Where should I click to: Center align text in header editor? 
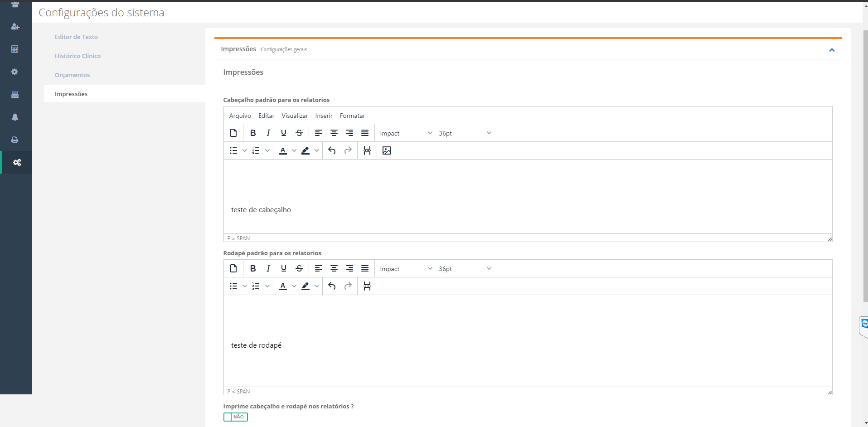pyautogui.click(x=334, y=133)
